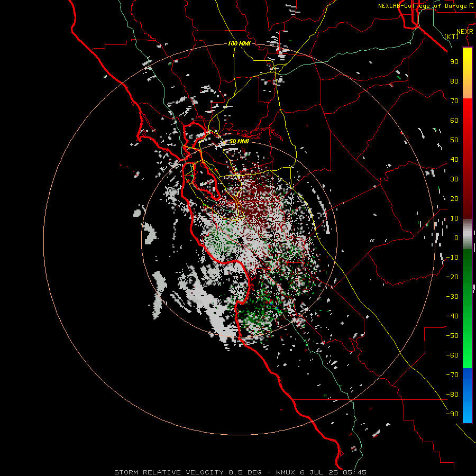Click the 90 label on velocity scale
This screenshot has height=476, width=476.
454,62
